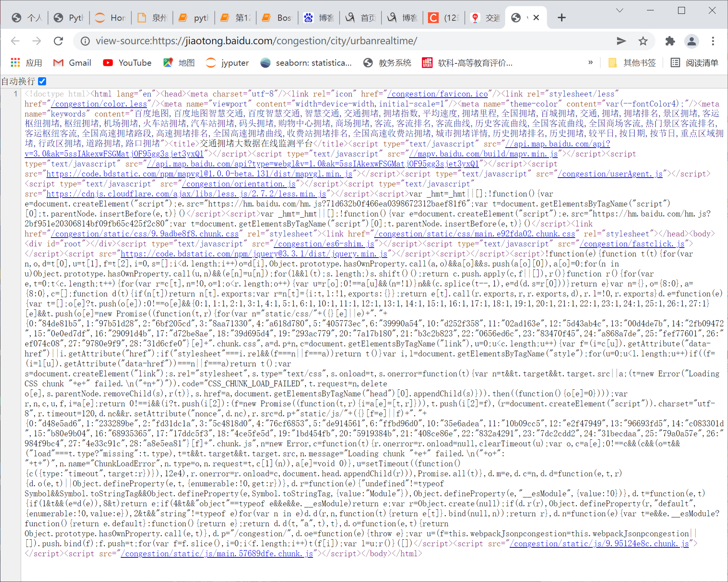
Task: Open the /congestion/color.less link
Action: point(99,104)
